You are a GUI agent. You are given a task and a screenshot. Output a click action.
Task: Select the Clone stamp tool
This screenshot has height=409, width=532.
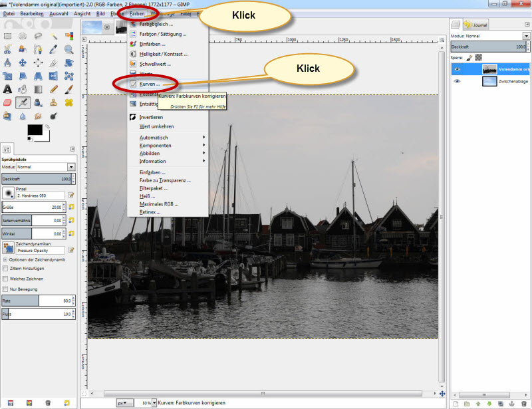click(x=53, y=102)
